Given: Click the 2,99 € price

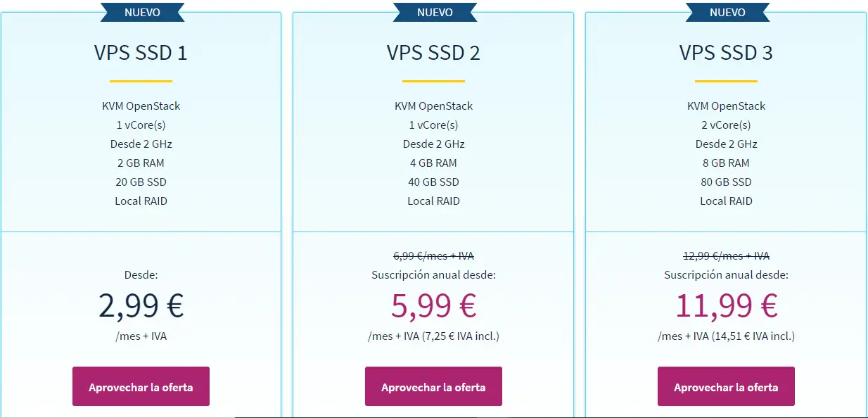Looking at the screenshot, I should pos(141,305).
